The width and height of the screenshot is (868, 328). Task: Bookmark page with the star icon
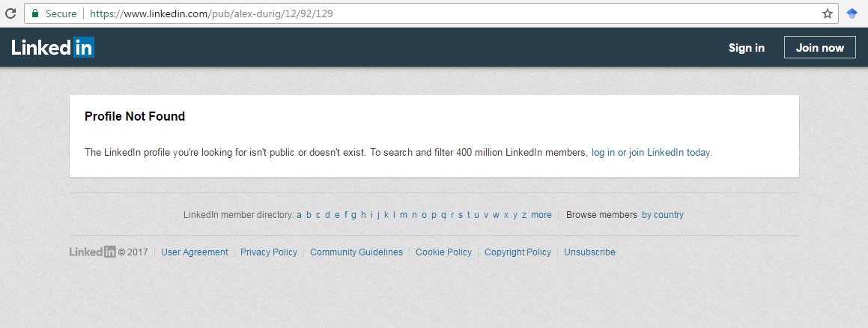[828, 13]
